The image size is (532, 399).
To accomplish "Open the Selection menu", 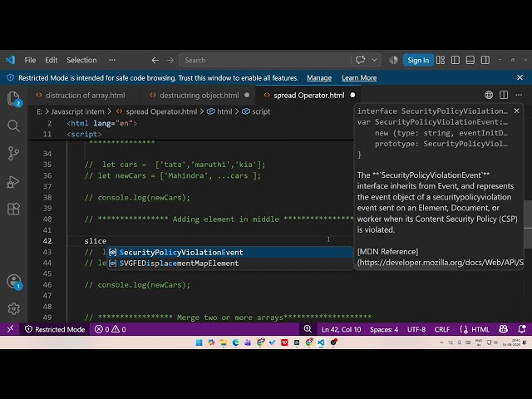I will click(81, 60).
